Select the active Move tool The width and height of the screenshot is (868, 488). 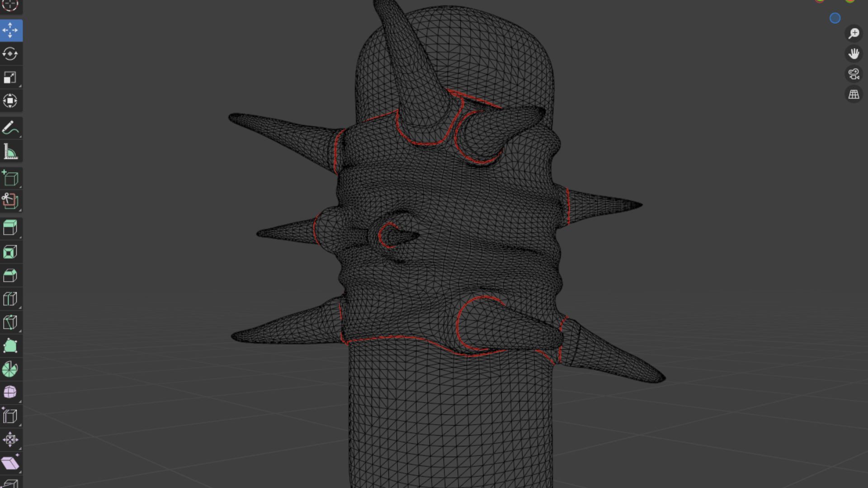click(x=10, y=31)
